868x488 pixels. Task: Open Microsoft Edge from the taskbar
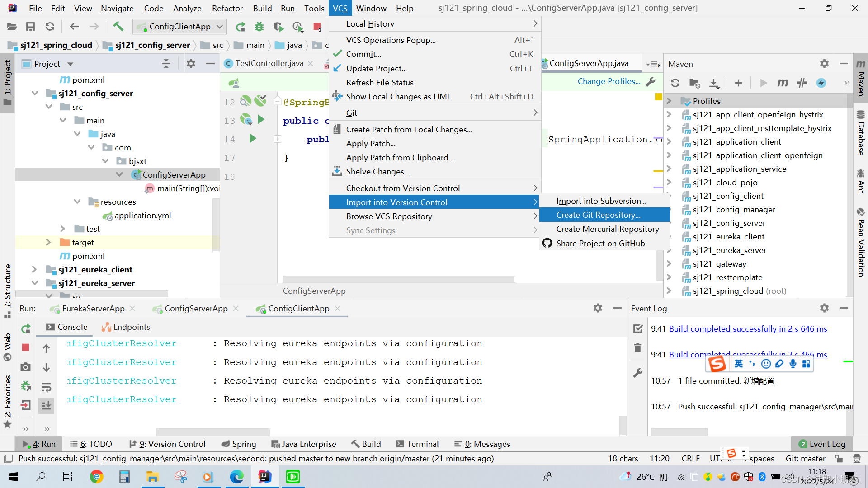tap(237, 476)
